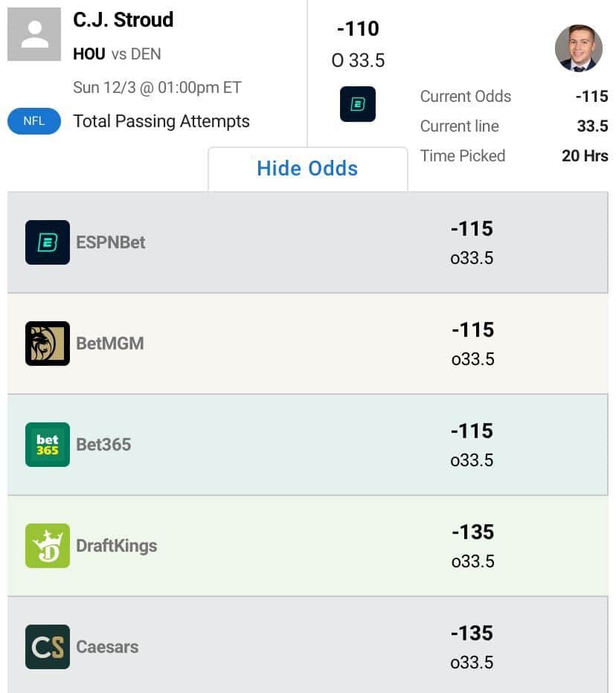Select Bet365 -115 o33.5 odds
616x693 pixels.
pyautogui.click(x=472, y=445)
